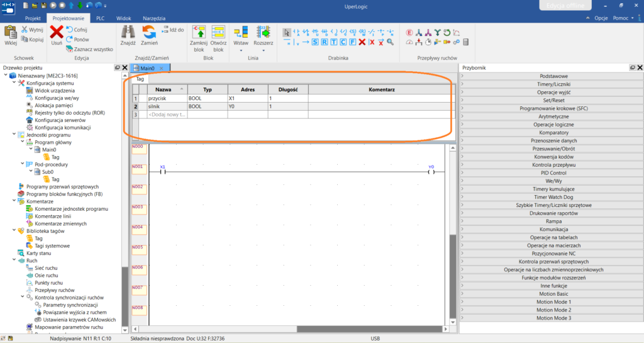Click the red circled E motion icon
This screenshot has height=343, width=644.
click(409, 33)
